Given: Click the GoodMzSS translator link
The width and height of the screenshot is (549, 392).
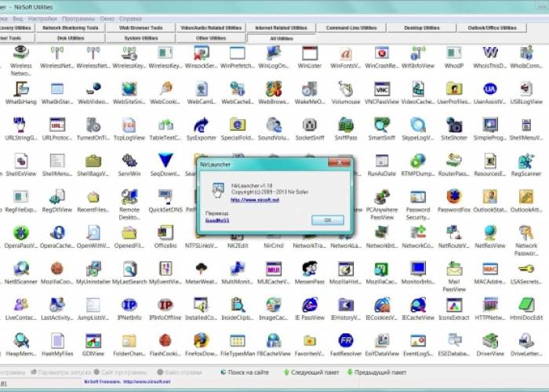Looking at the screenshot, I should 217,220.
